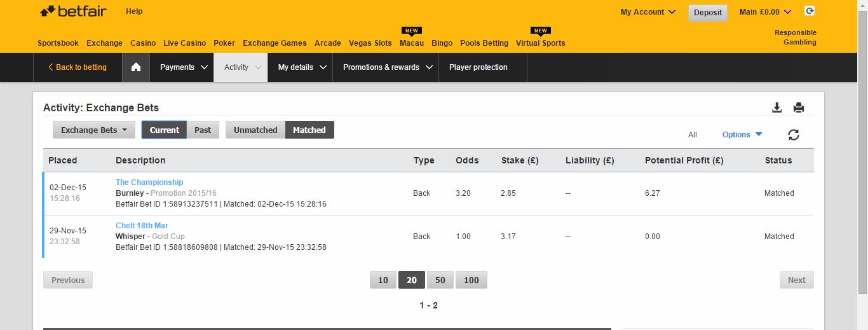Refresh the bets list icon
The height and width of the screenshot is (330, 868).
coord(794,135)
